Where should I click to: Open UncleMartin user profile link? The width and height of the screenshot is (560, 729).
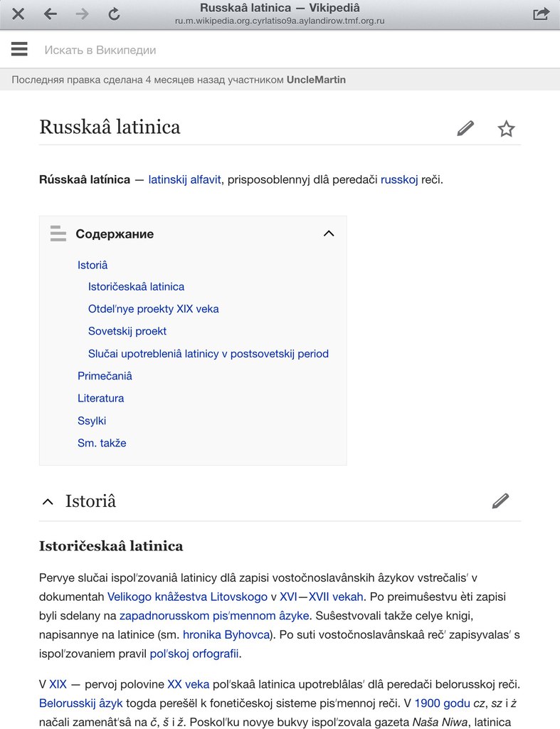coord(316,80)
